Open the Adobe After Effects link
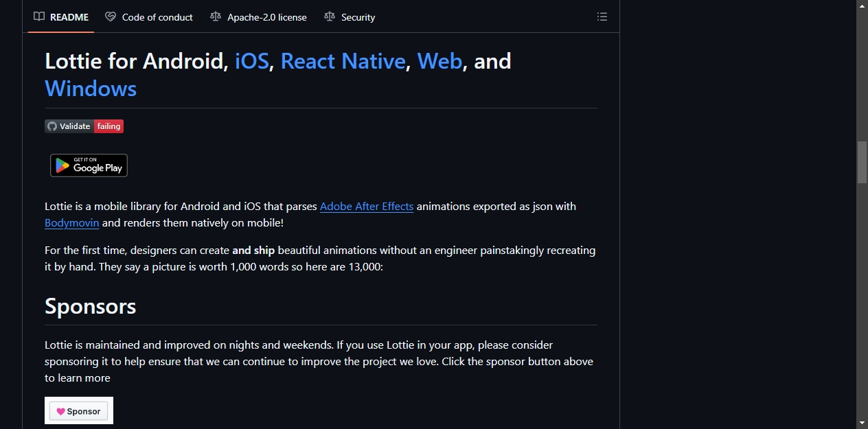The width and height of the screenshot is (868, 429). point(367,206)
